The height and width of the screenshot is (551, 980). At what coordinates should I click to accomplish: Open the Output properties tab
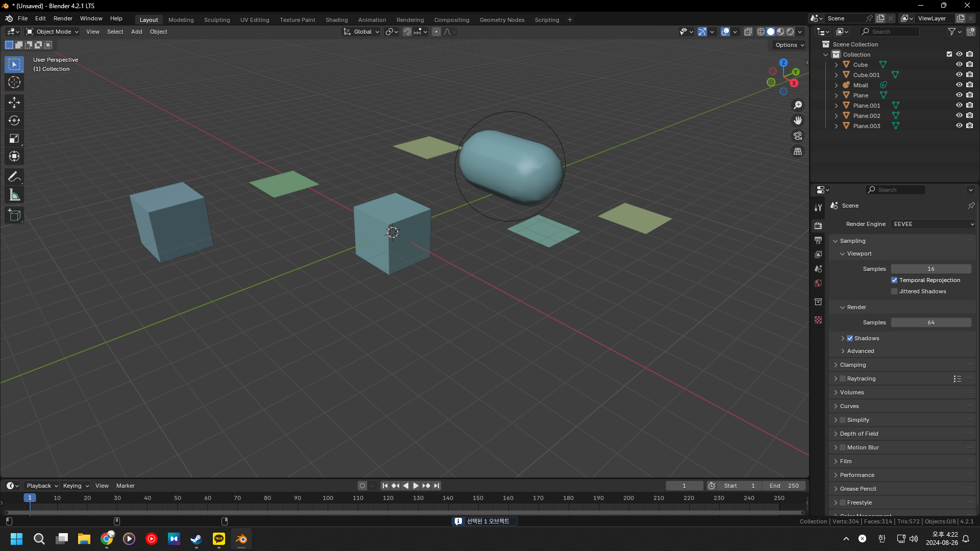tap(818, 240)
